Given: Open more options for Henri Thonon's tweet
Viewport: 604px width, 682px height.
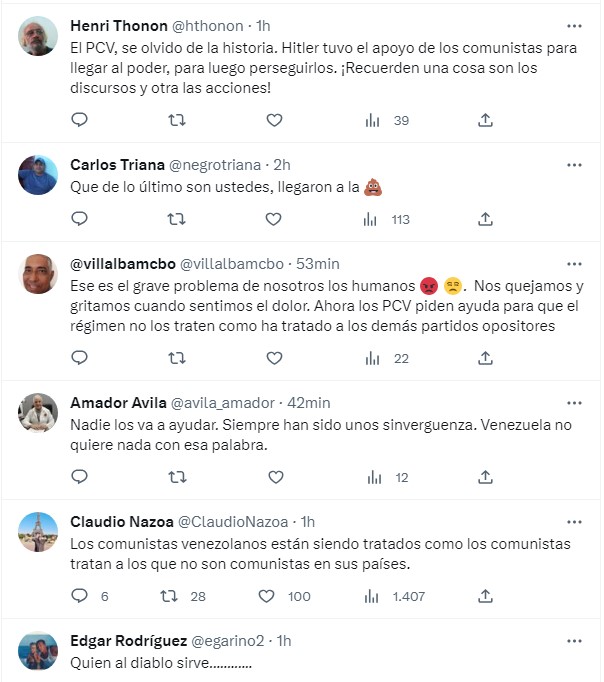Looking at the screenshot, I should point(574,25).
